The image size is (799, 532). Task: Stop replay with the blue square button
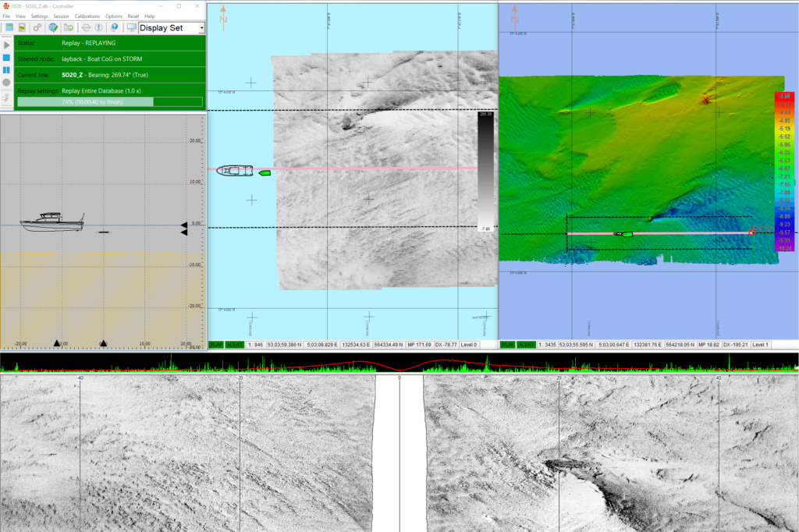(x=6, y=58)
